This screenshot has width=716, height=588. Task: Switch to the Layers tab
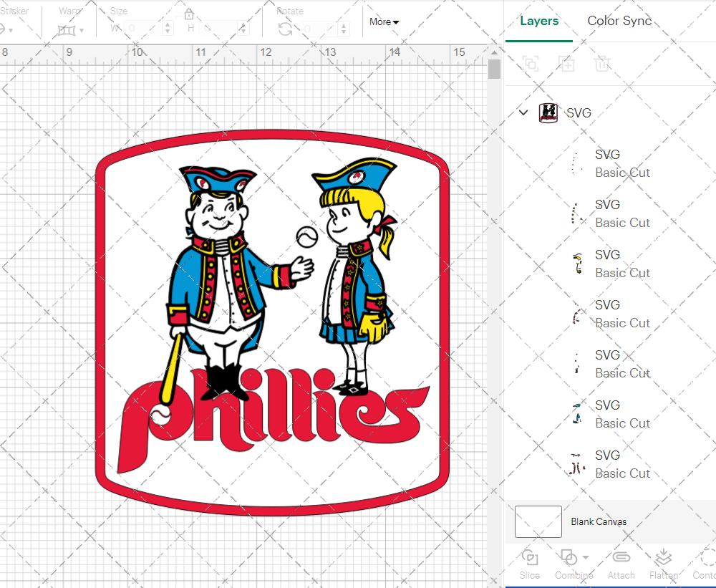[539, 21]
